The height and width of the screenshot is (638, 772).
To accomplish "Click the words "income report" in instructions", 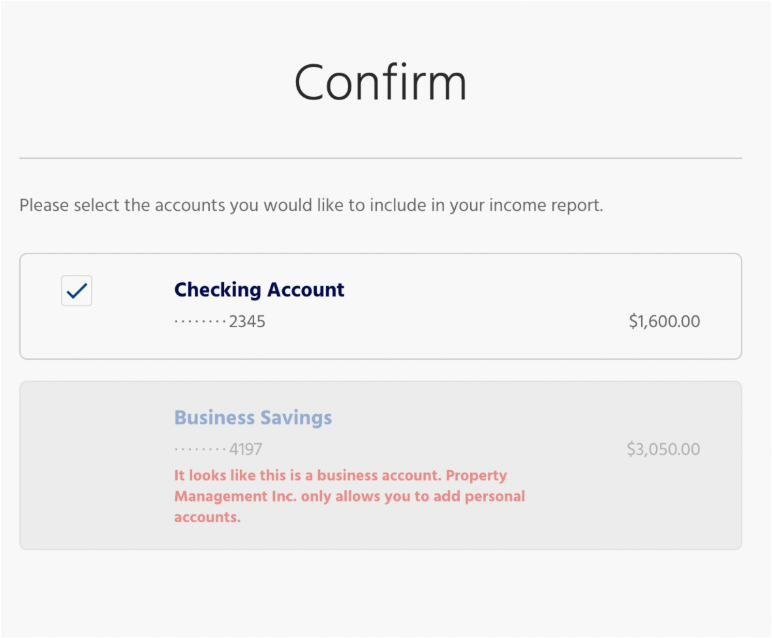I will tap(550, 207).
